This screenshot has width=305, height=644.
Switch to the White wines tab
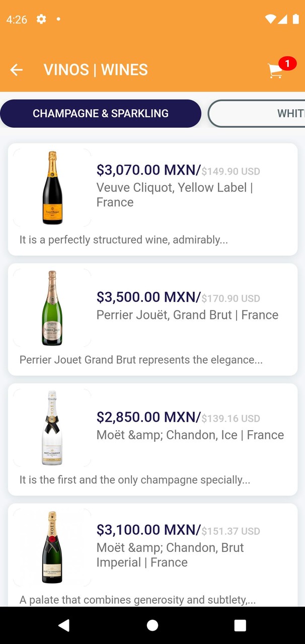[x=272, y=114]
